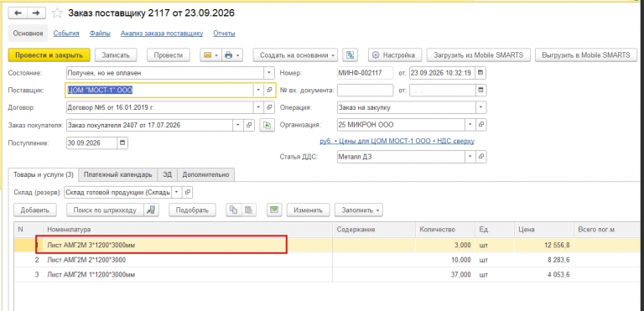Open calendar picker for Поступление date
Screen dimensions: 644x311
click(122, 143)
